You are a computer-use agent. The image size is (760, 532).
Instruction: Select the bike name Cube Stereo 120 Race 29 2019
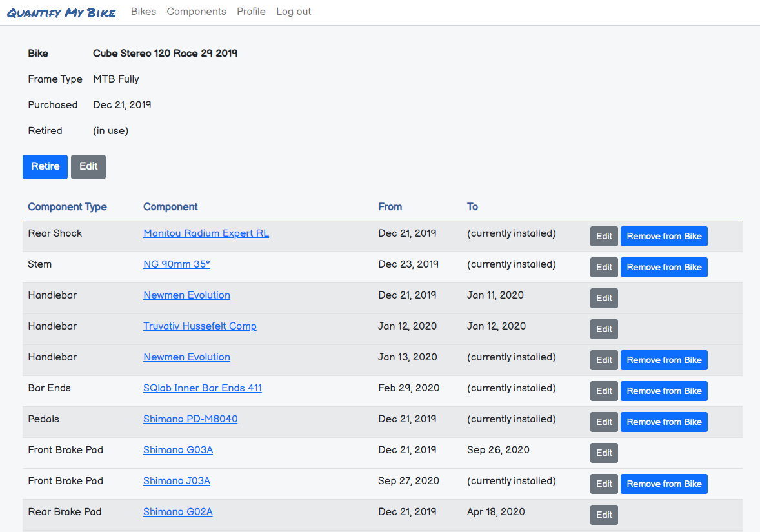click(165, 54)
